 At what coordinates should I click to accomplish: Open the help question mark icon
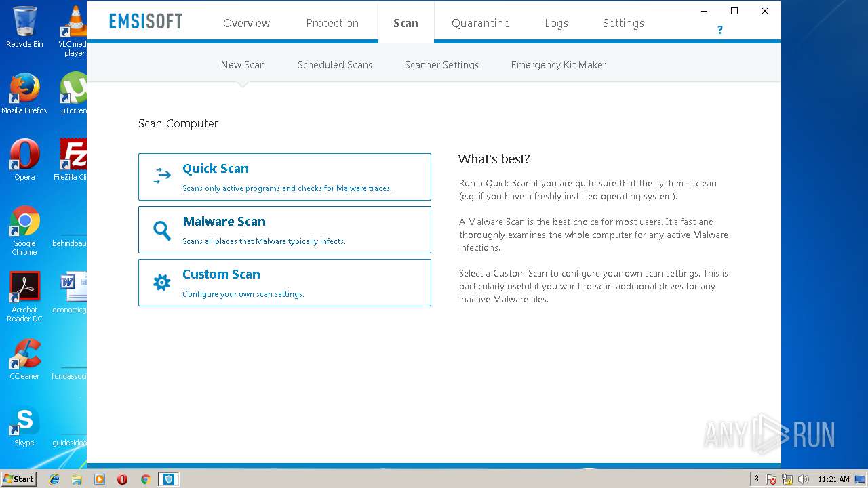coord(719,30)
